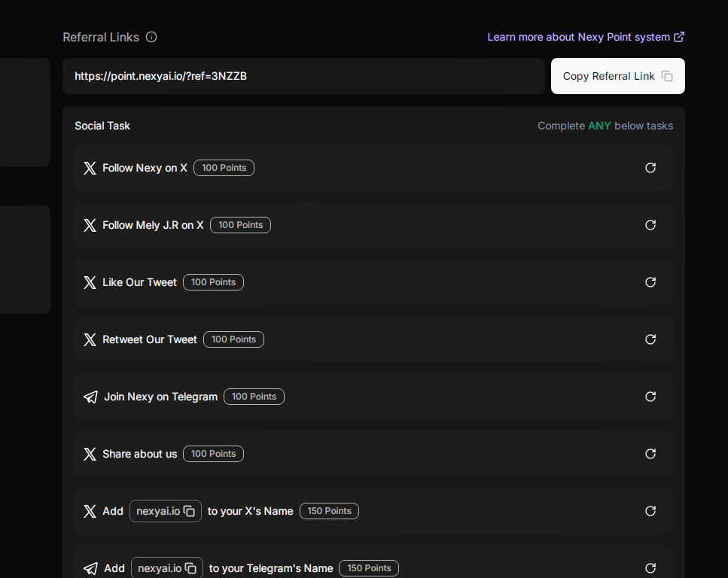Select the Like Our Tweet task
The width and height of the screenshot is (728, 578).
[373, 282]
